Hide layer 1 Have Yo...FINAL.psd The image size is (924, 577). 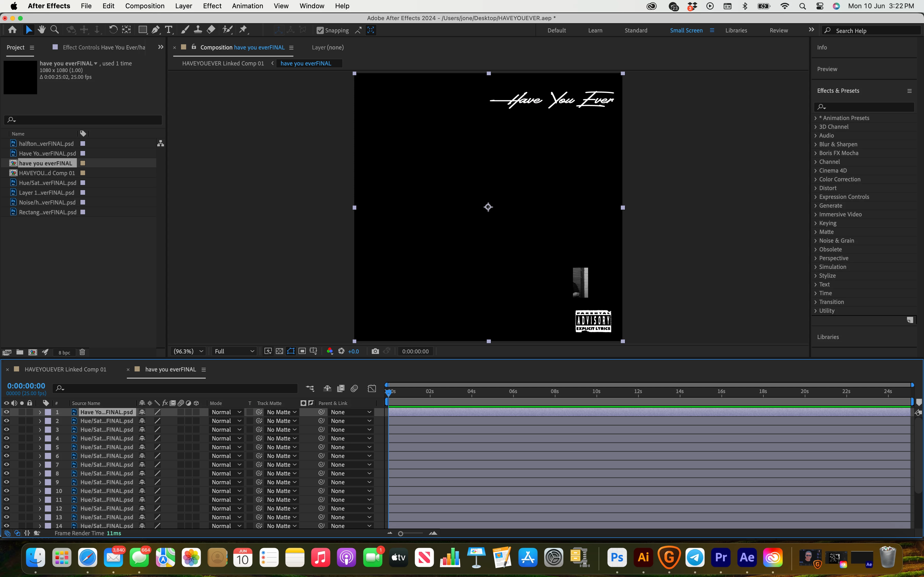6,412
